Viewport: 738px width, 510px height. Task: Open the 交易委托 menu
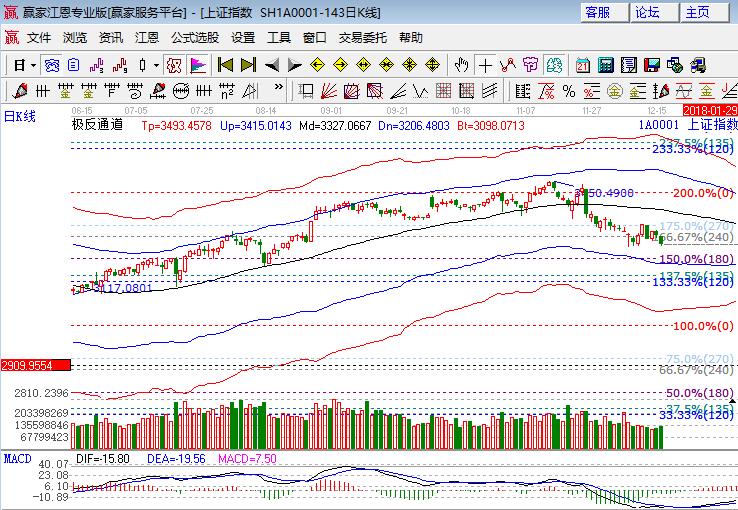point(362,38)
